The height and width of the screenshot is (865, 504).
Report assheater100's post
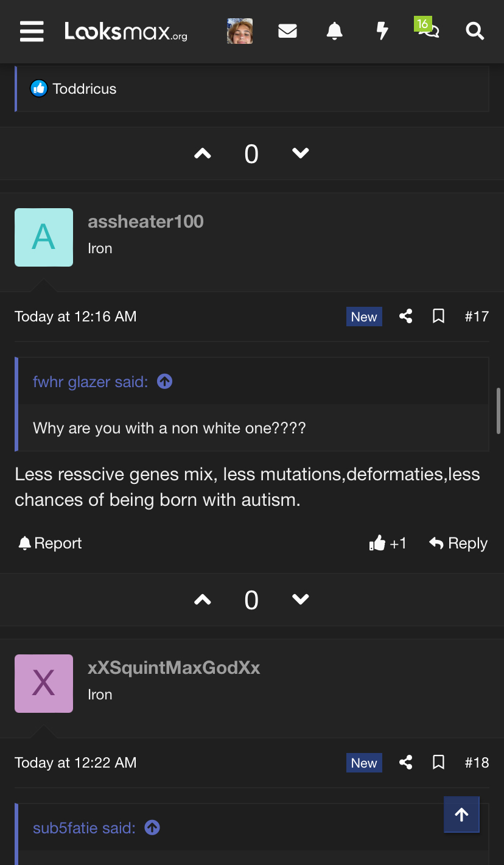tap(50, 543)
